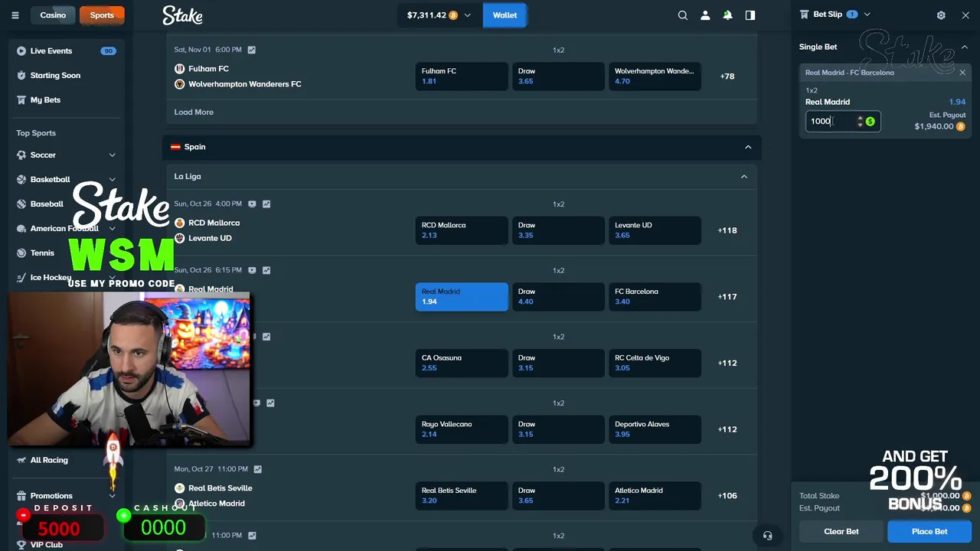The width and height of the screenshot is (980, 551).
Task: Switch to the Casino tab
Action: pyautogui.click(x=53, y=15)
